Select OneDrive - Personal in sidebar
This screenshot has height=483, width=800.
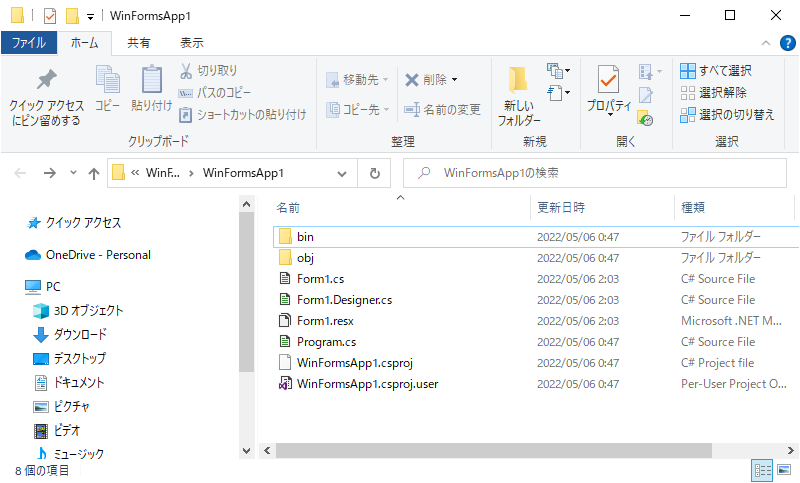[88, 255]
